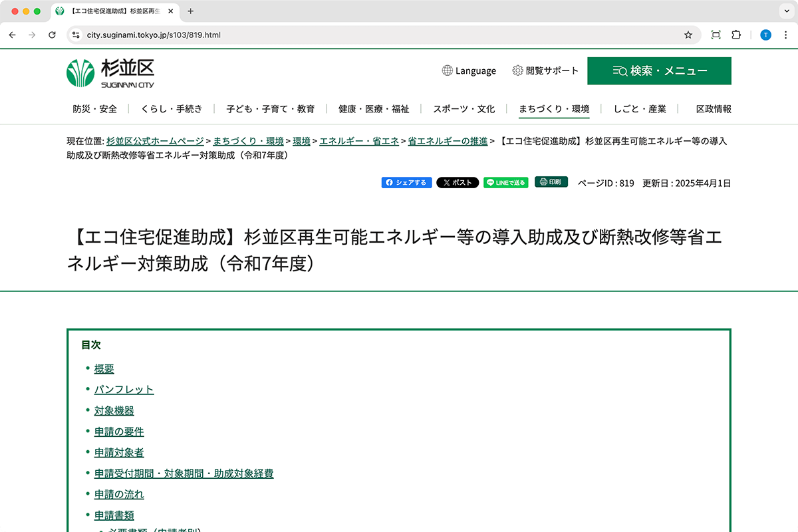Go forward in browser history

click(x=32, y=35)
